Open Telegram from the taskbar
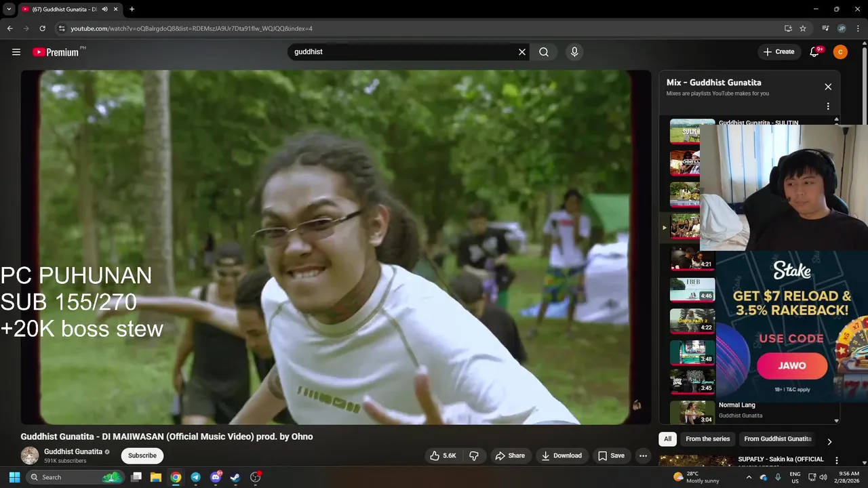The height and width of the screenshot is (488, 868). coord(195,477)
